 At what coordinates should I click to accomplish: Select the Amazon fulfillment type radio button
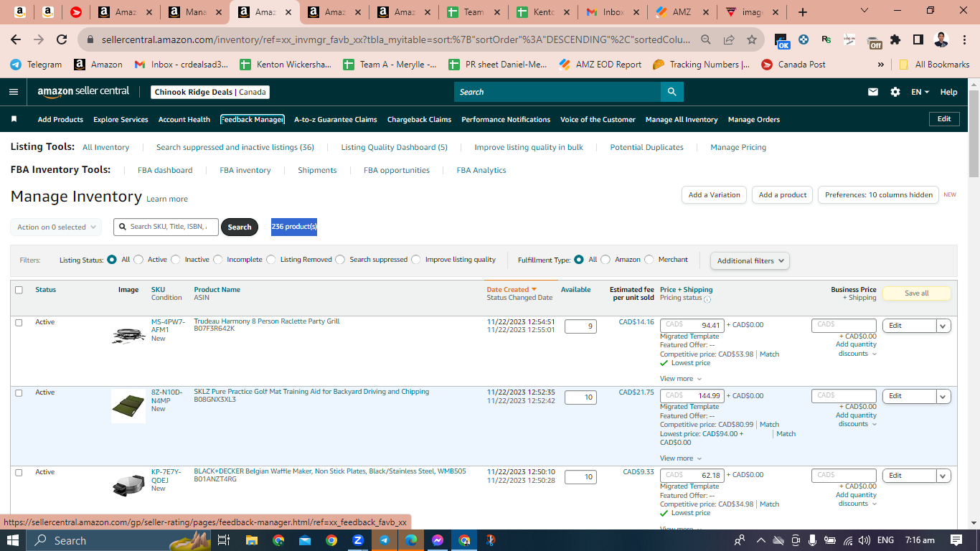coord(606,260)
